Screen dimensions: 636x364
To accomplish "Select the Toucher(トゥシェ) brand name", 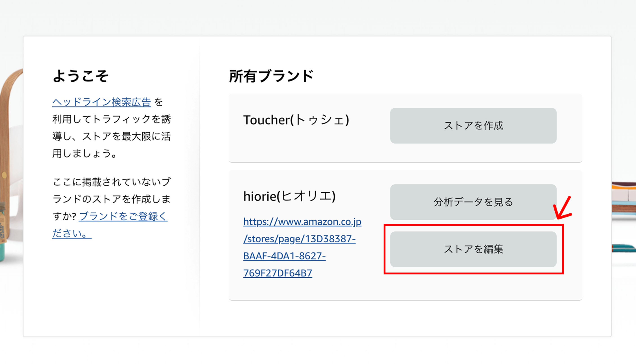I will pos(296,120).
